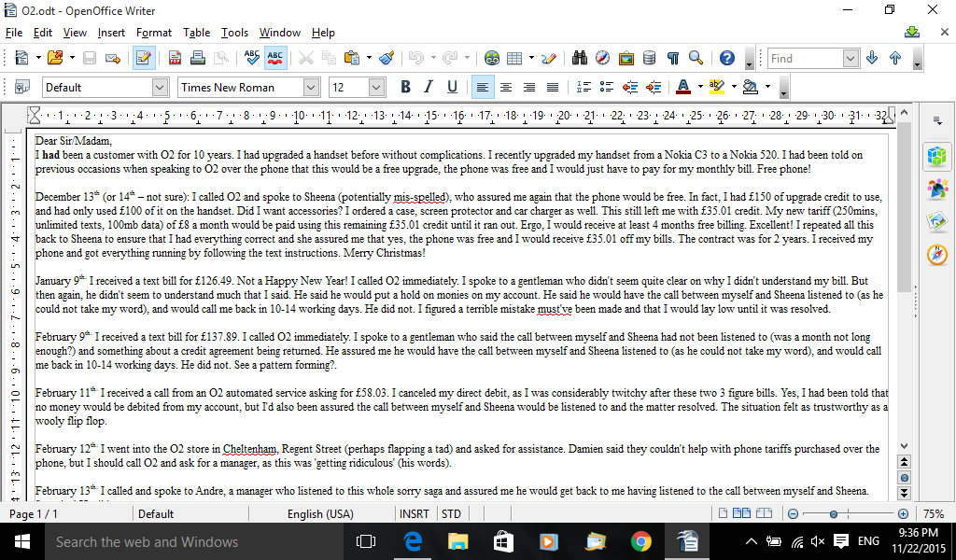The width and height of the screenshot is (956, 560).
Task: Open the Navigator compass icon in toolbar
Action: [602, 58]
